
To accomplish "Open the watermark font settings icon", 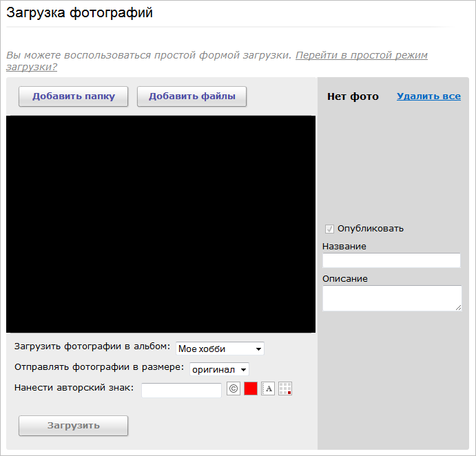I will click(268, 388).
